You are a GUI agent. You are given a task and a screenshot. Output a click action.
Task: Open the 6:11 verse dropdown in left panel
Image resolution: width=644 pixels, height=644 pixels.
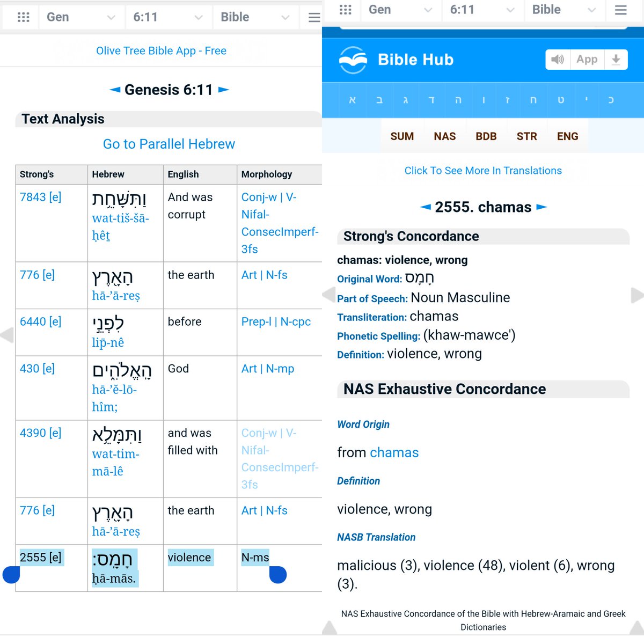(169, 17)
